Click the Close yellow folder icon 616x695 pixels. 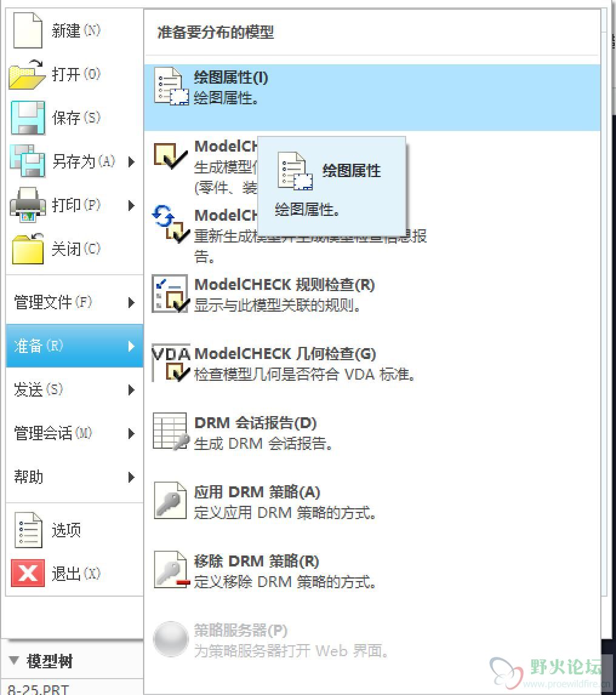(x=28, y=248)
